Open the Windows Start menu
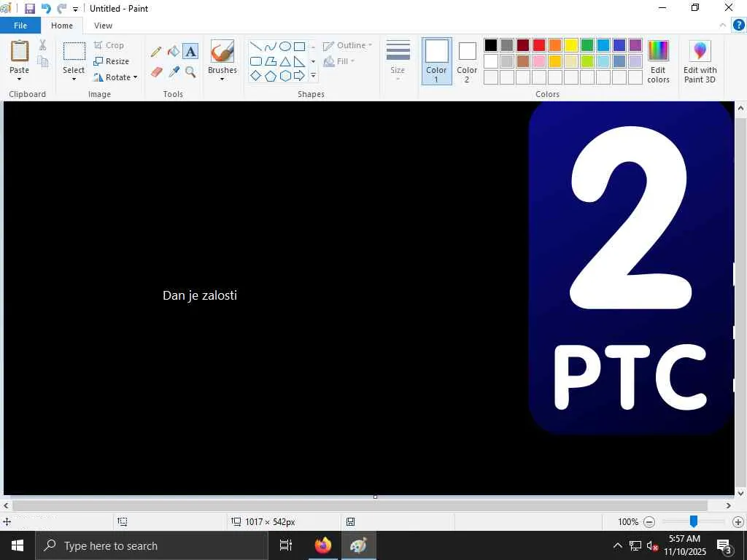 [18, 545]
